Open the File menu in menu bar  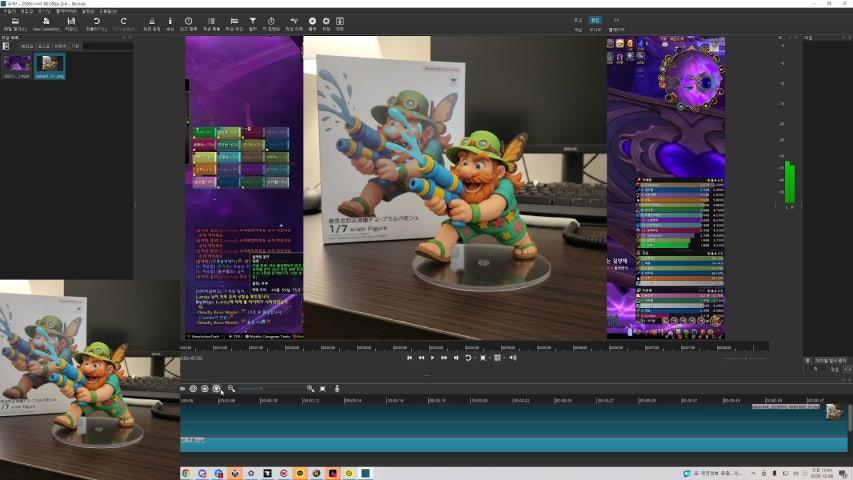pos(9,11)
